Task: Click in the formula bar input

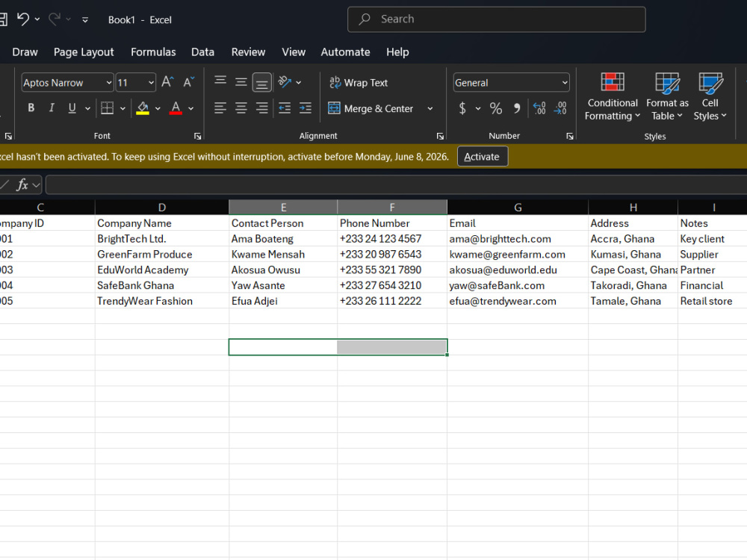Action: click(396, 184)
